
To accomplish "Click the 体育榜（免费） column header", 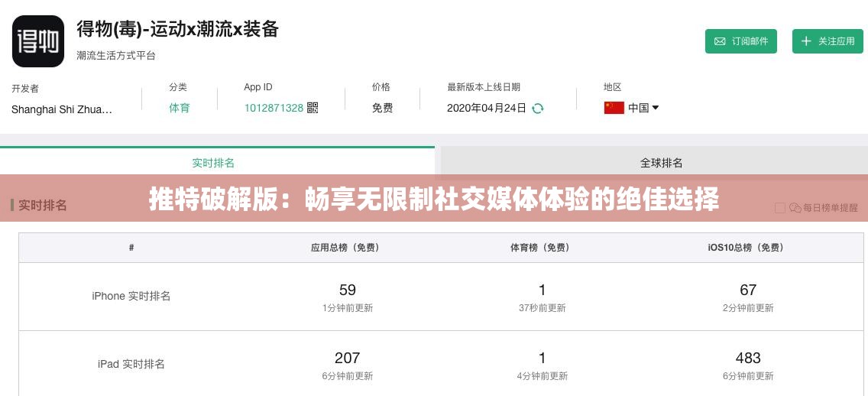I will coord(542,248).
